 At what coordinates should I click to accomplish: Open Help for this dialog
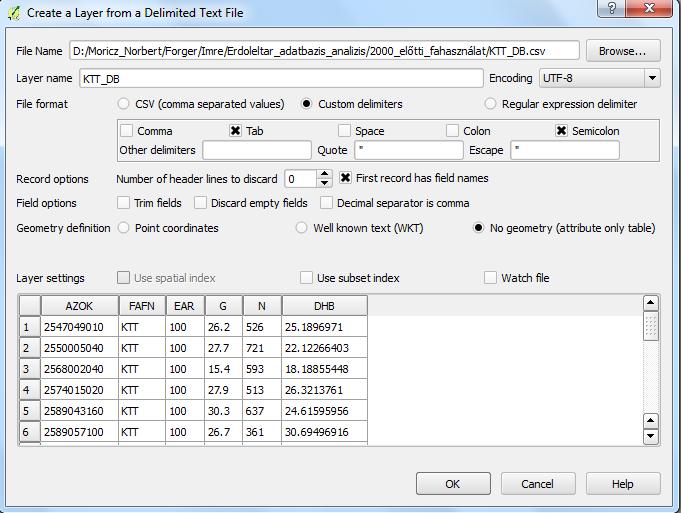click(x=623, y=483)
